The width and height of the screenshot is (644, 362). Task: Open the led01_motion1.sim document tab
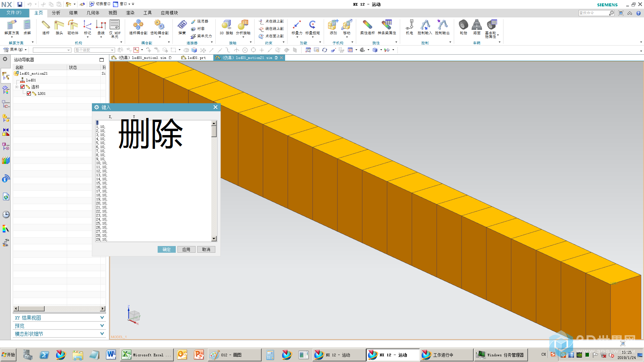(143, 58)
